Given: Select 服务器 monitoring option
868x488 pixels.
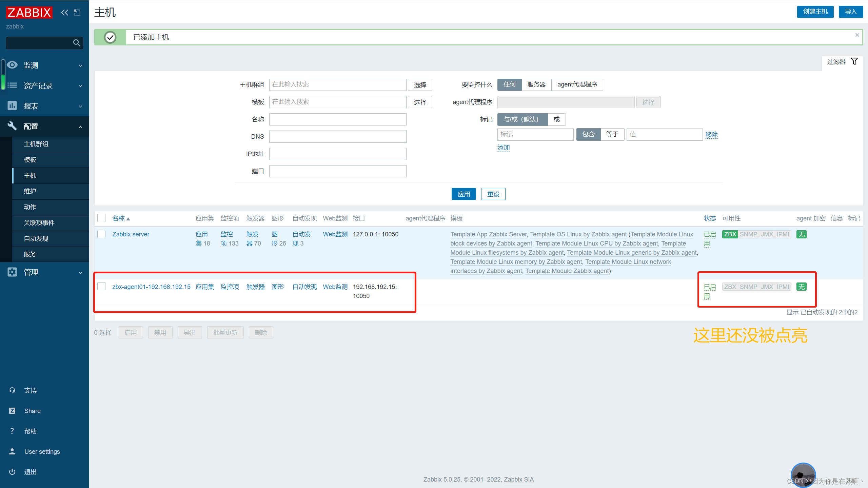Looking at the screenshot, I should coord(536,84).
